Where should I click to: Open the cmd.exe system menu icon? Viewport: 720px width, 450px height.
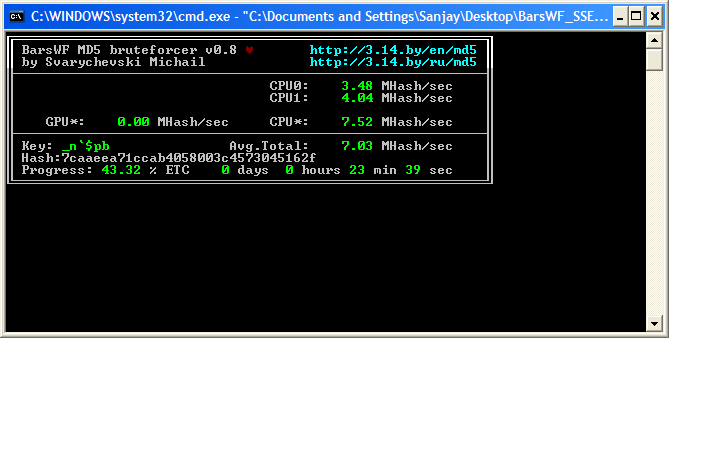17,17
